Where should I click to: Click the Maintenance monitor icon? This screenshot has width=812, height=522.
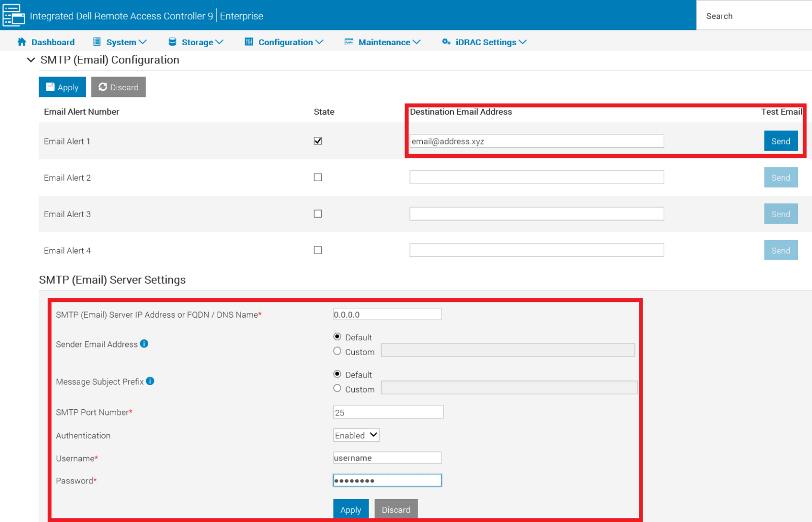click(x=349, y=42)
